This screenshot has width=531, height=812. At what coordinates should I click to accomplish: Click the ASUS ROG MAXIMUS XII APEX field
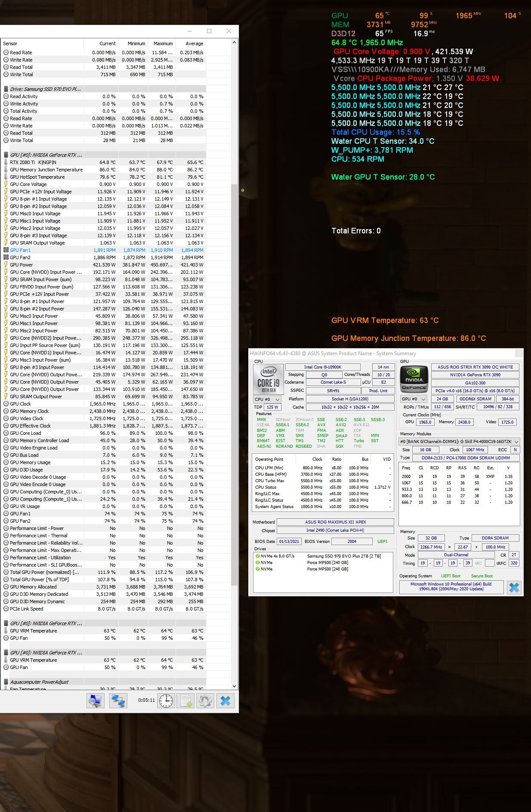pyautogui.click(x=335, y=522)
